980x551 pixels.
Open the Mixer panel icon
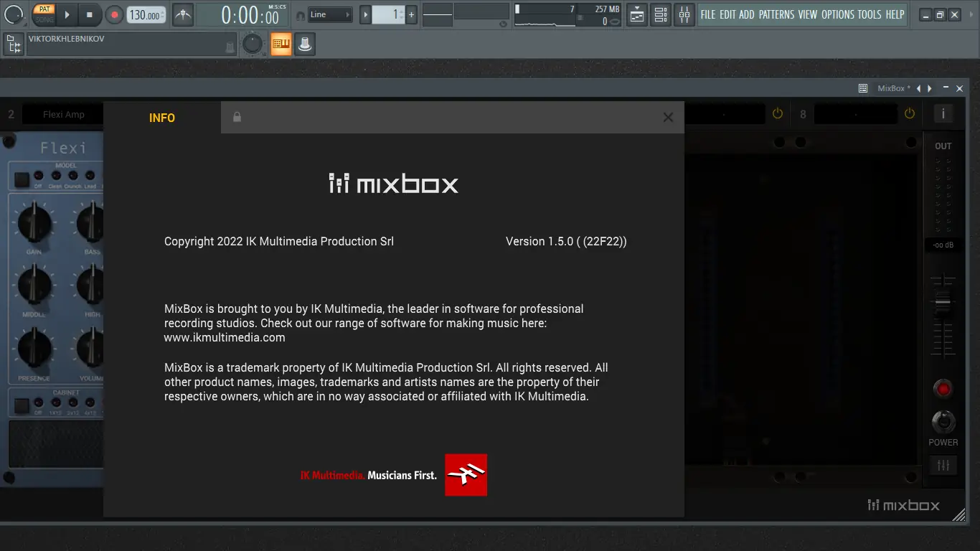(684, 14)
